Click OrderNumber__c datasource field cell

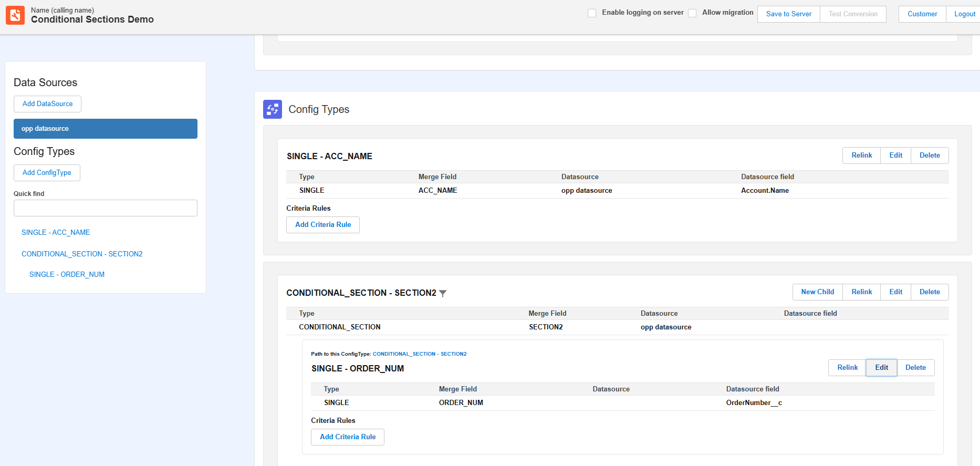(x=754, y=403)
